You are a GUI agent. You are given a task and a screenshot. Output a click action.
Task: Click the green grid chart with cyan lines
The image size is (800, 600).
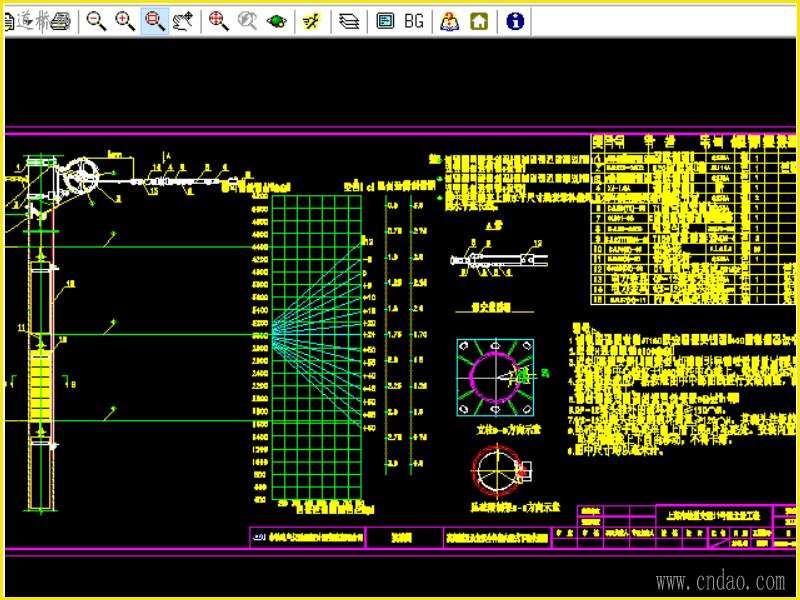[x=317, y=347]
